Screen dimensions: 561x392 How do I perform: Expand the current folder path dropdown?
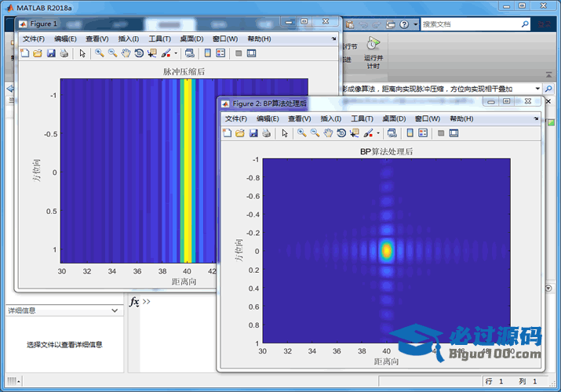pyautogui.click(x=538, y=89)
